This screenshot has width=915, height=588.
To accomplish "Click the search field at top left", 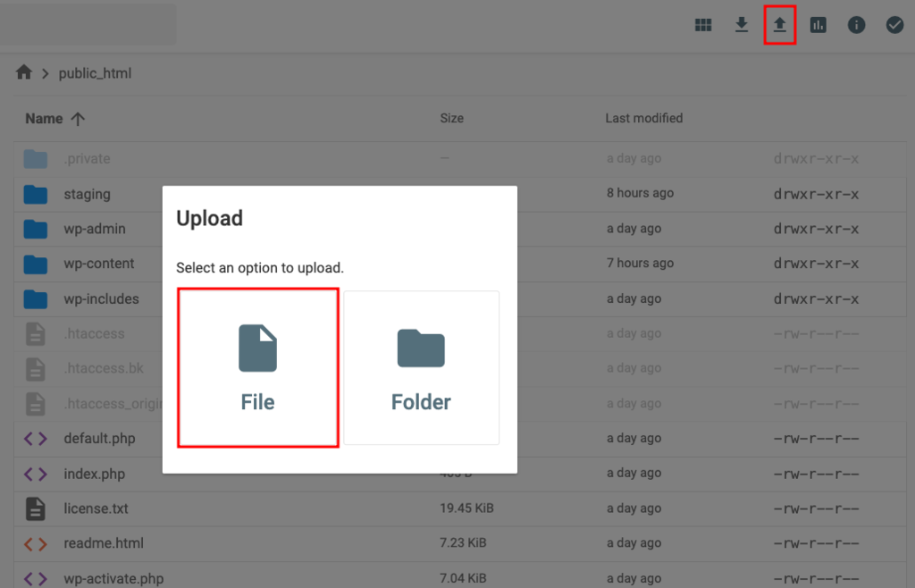I will click(x=88, y=24).
